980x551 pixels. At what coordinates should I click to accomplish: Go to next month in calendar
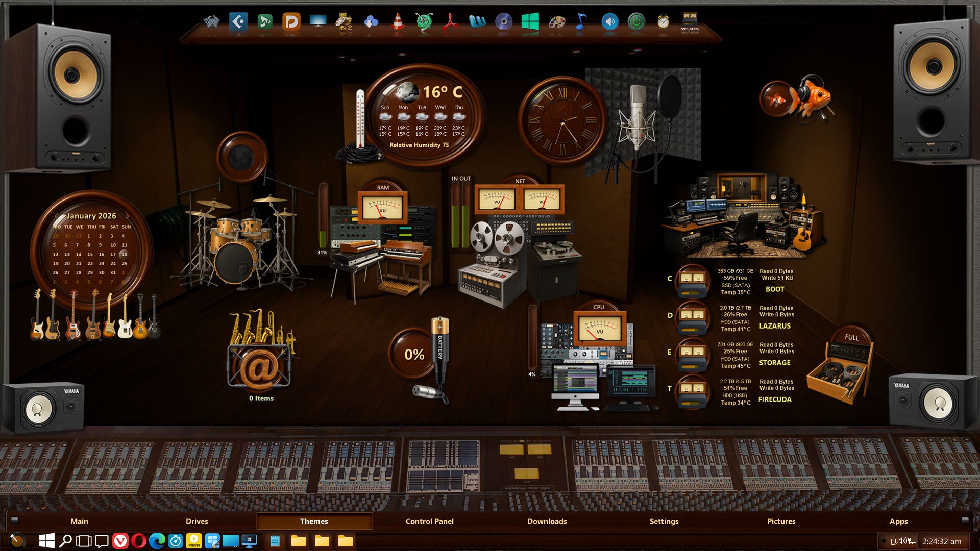coord(128,216)
